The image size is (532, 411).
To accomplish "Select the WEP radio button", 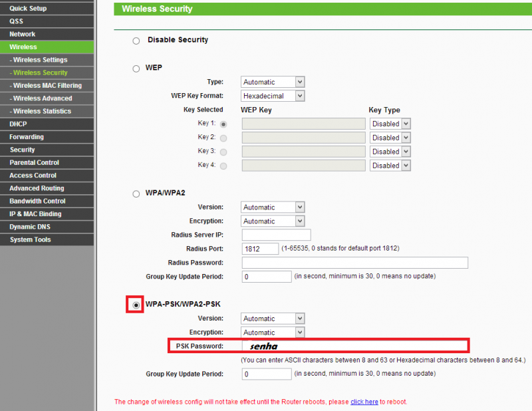I will [136, 68].
